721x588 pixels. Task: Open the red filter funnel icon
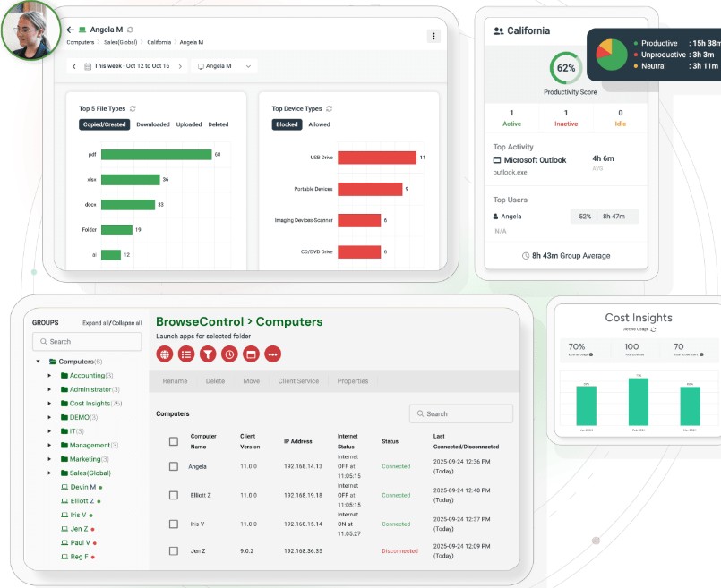pos(208,354)
